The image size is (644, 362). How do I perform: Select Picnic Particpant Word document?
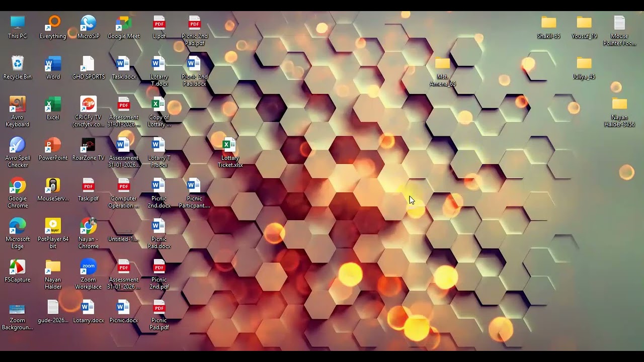(194, 193)
